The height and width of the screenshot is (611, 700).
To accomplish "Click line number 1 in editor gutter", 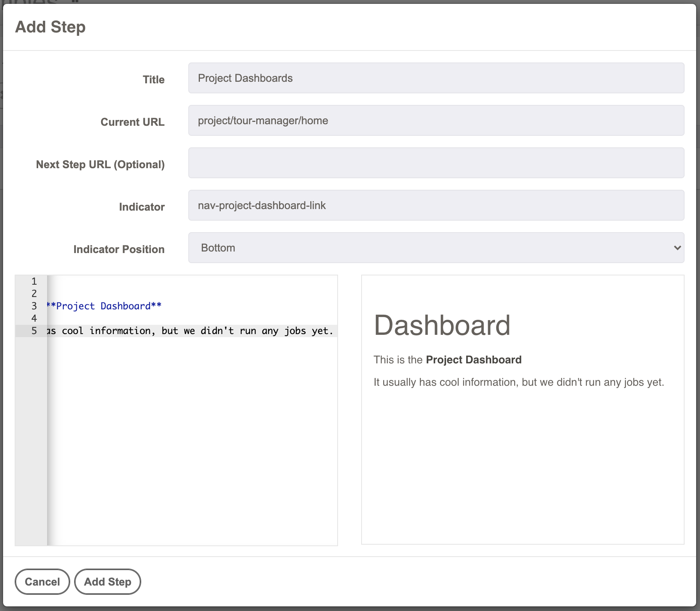I will 34,281.
